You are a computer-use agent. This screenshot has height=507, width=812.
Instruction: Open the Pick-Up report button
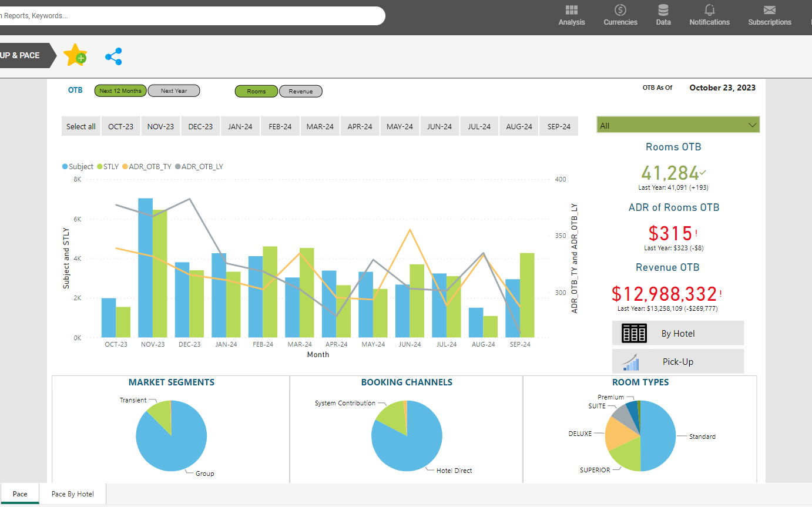(678, 361)
